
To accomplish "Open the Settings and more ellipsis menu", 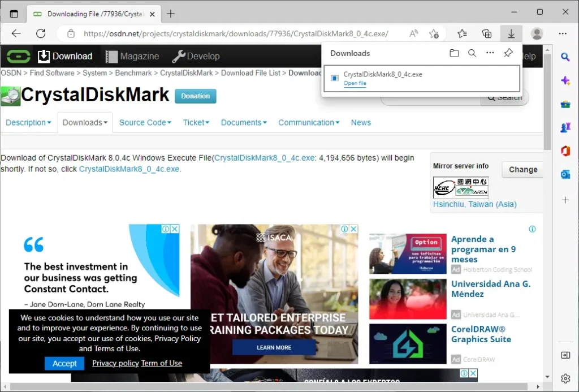I will coord(563,33).
